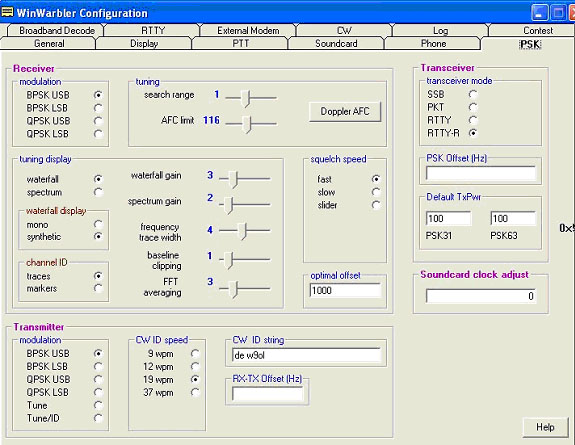575x445 pixels.
Task: Set CW ID speed to 12 wpm
Action: click(x=195, y=366)
